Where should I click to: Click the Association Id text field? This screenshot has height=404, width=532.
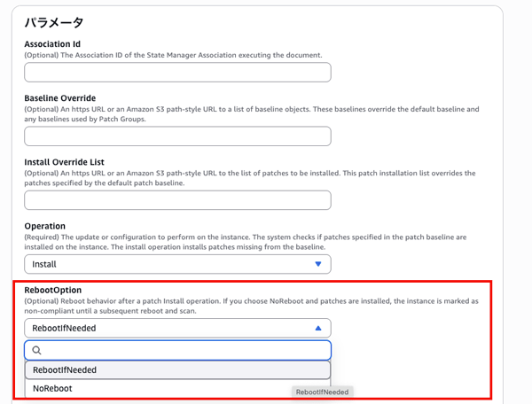click(177, 72)
